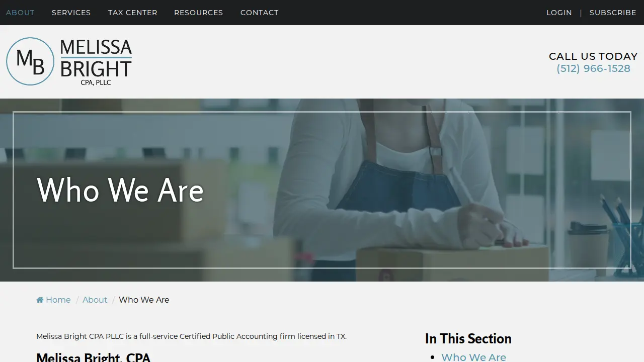Click the Login link
This screenshot has width=644, height=362.
(559, 13)
